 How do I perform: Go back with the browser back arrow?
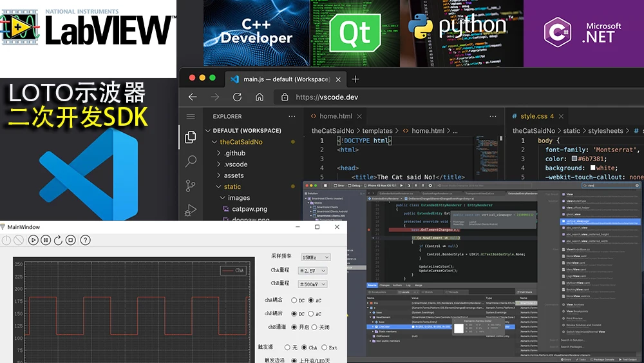tap(193, 97)
